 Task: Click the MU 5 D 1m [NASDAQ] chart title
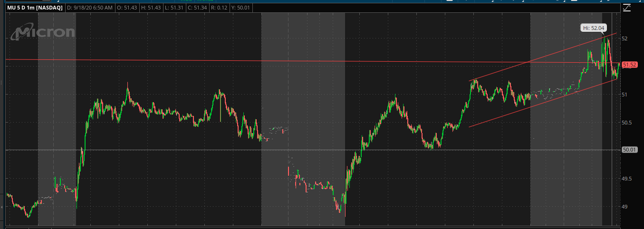point(32,8)
